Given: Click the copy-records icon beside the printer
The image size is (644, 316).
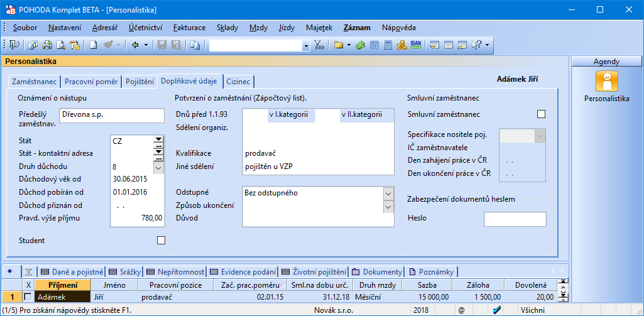Looking at the screenshot, I should coord(33,45).
